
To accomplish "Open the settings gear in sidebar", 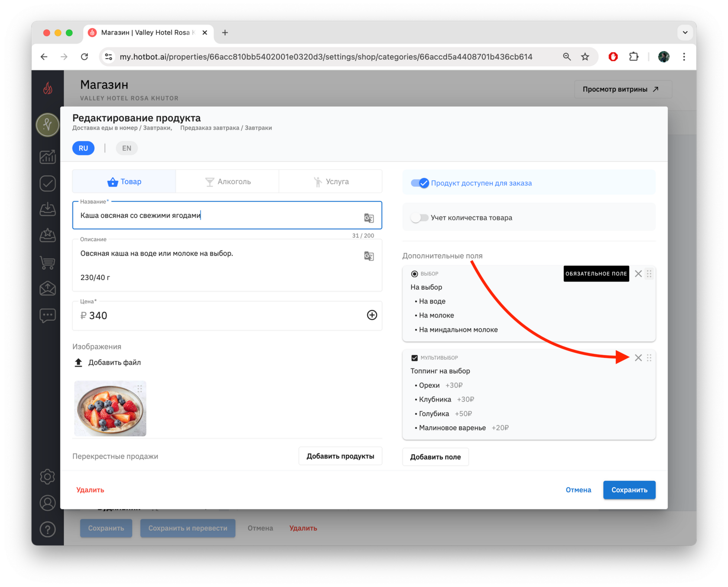I will (x=48, y=477).
